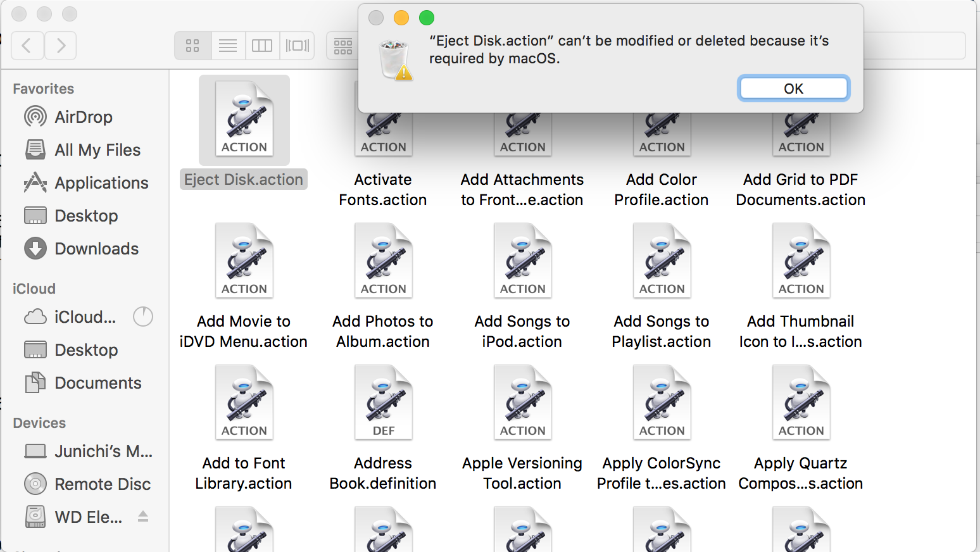Click the alert message about Eject Disk.action
The height and width of the screenshot is (552, 980).
click(629, 49)
